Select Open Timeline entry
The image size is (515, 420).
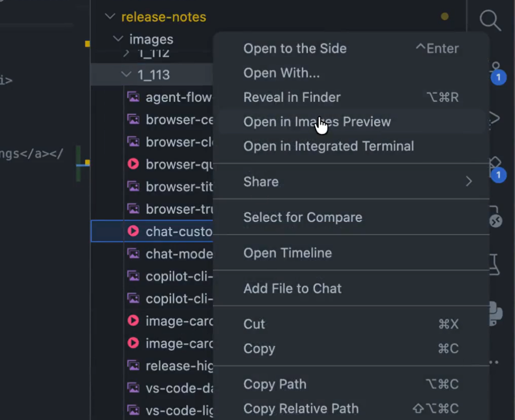pyautogui.click(x=287, y=253)
